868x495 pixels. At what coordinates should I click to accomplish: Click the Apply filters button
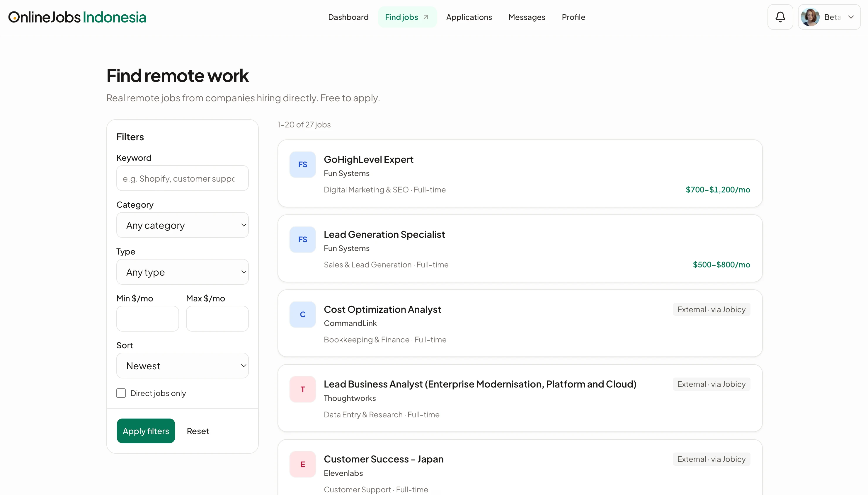(x=146, y=431)
